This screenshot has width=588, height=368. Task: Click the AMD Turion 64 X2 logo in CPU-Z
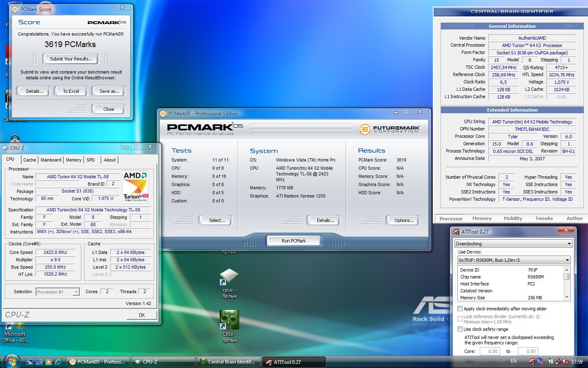tap(136, 186)
